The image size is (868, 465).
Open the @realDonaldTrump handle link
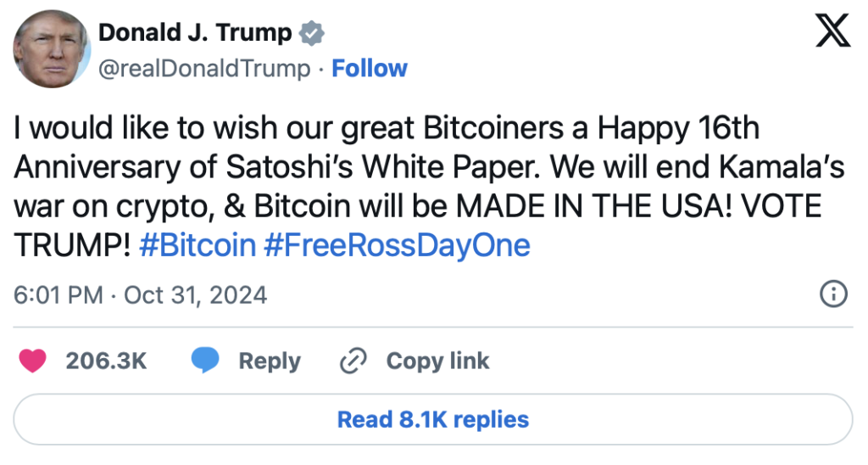pos(204,69)
